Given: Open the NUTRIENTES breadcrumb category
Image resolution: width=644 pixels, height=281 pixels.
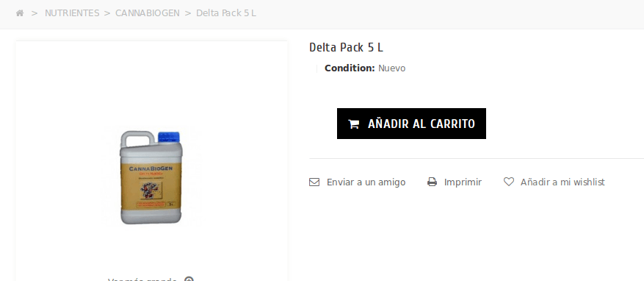Looking at the screenshot, I should (72, 13).
